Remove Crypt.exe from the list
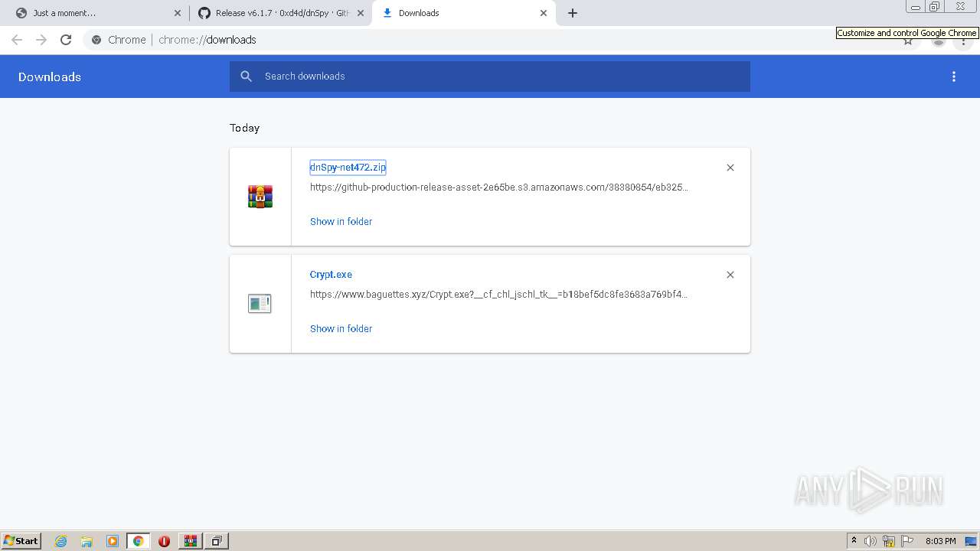 click(x=730, y=275)
